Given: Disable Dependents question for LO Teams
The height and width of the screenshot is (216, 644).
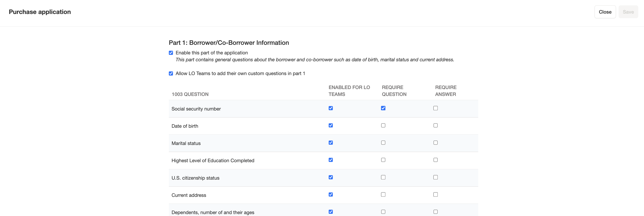Looking at the screenshot, I should (x=331, y=212).
